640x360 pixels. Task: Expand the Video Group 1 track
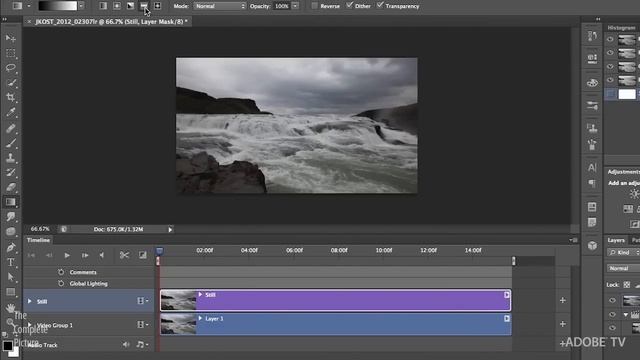click(29, 325)
